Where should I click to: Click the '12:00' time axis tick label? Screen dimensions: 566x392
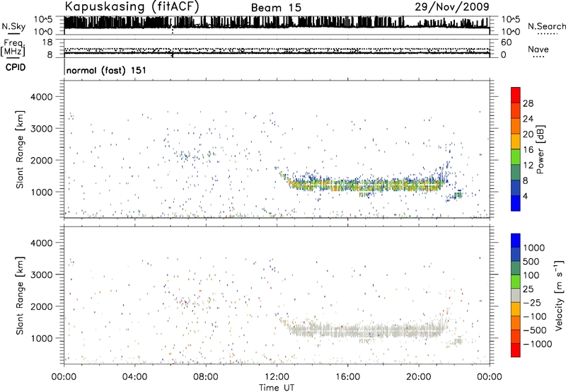point(277,377)
